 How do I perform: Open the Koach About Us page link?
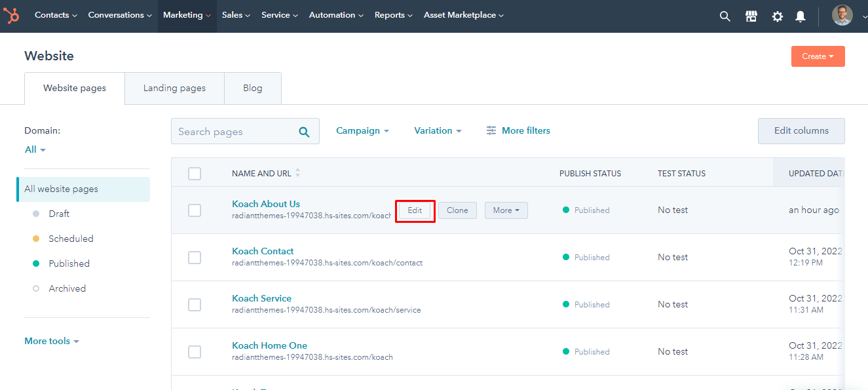[x=266, y=204]
